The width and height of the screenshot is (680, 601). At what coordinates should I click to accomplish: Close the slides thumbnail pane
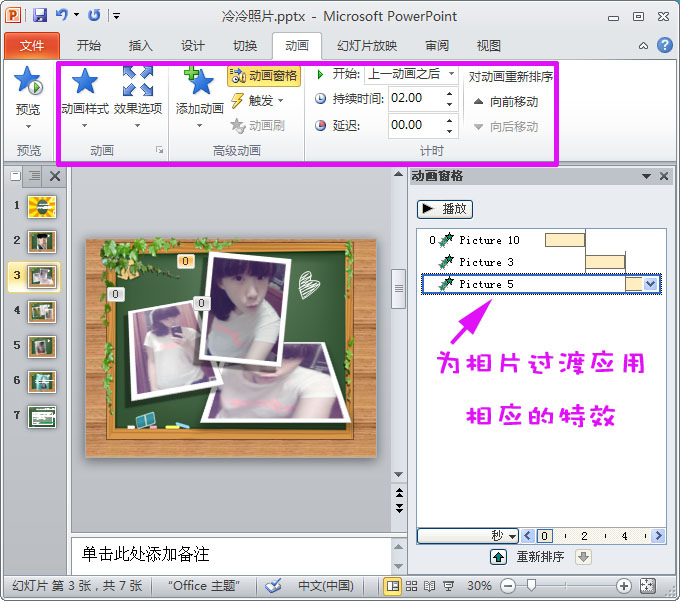tap(55, 176)
